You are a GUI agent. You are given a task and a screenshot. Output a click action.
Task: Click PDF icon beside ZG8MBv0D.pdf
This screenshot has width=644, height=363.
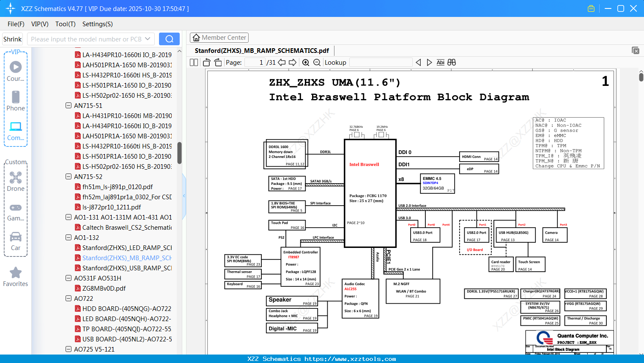coord(78,288)
